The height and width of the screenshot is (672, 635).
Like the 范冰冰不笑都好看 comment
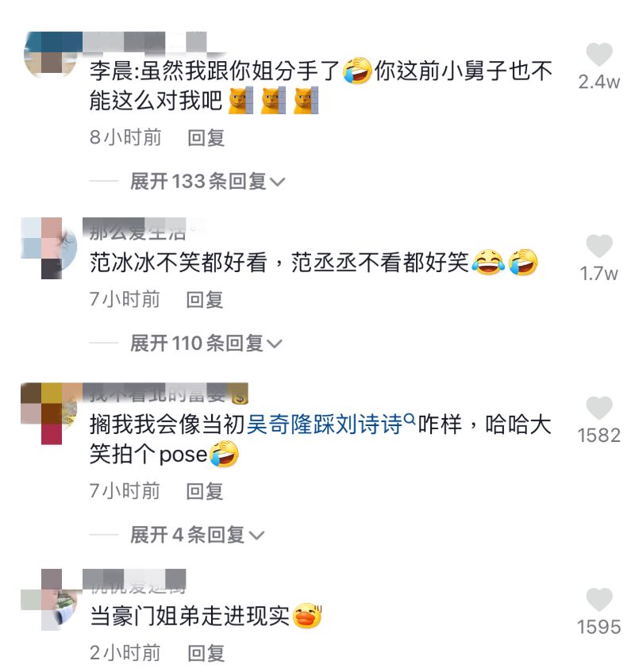(599, 246)
